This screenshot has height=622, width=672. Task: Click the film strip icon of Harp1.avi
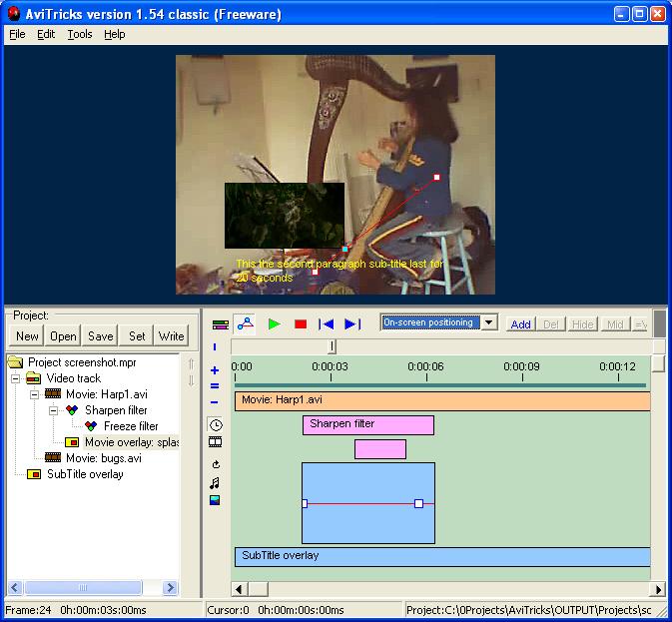pyautogui.click(x=53, y=393)
